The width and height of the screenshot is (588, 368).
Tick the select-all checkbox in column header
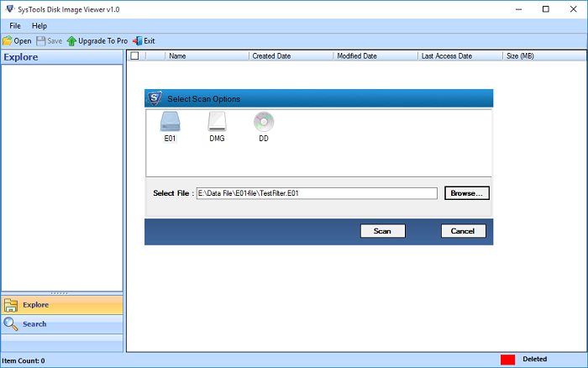point(134,56)
